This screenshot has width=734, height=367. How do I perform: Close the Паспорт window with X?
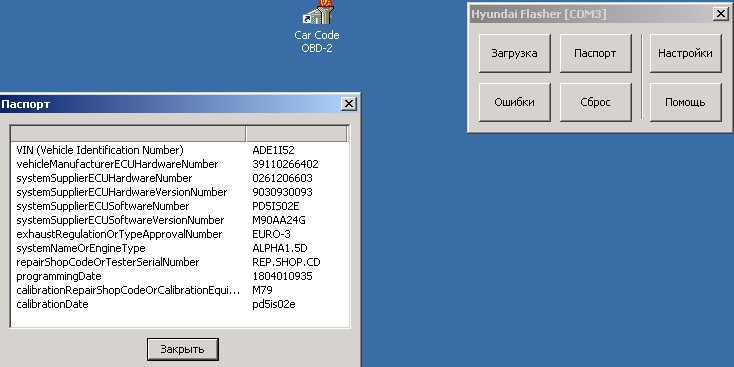coord(349,104)
